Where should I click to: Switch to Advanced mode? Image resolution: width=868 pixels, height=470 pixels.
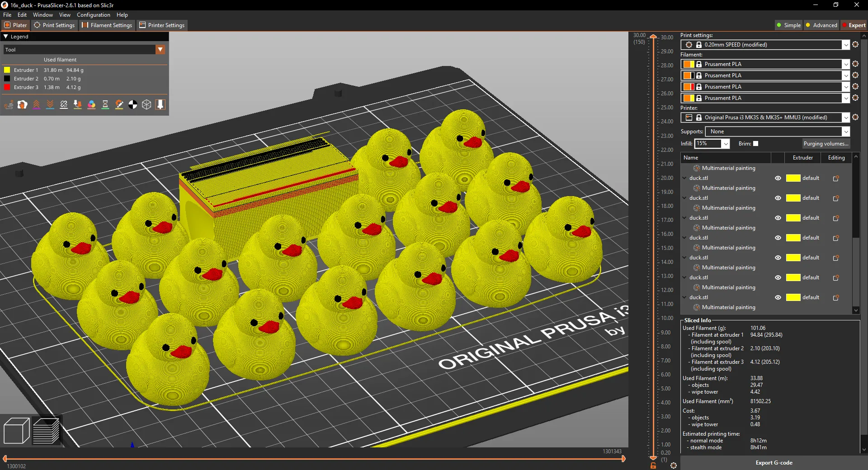821,25
